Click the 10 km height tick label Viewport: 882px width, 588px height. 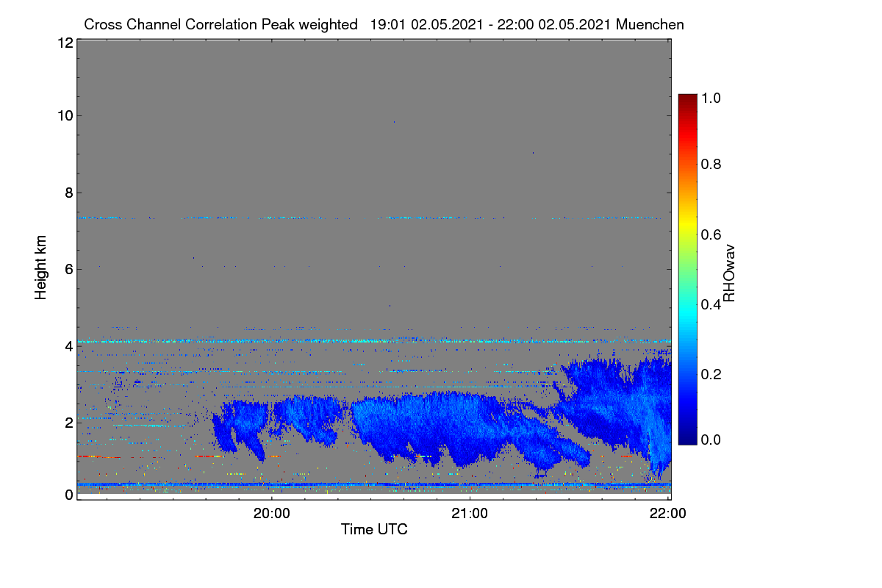click(65, 115)
